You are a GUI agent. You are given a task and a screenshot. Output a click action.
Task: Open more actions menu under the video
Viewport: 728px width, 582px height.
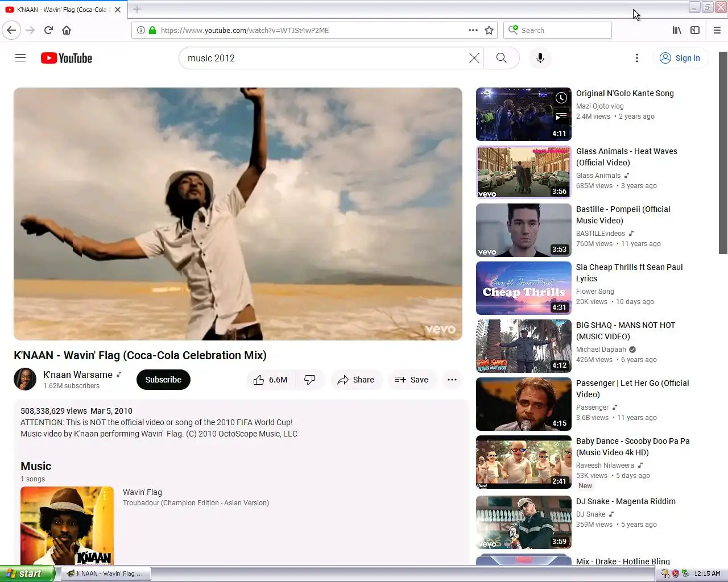coord(452,380)
